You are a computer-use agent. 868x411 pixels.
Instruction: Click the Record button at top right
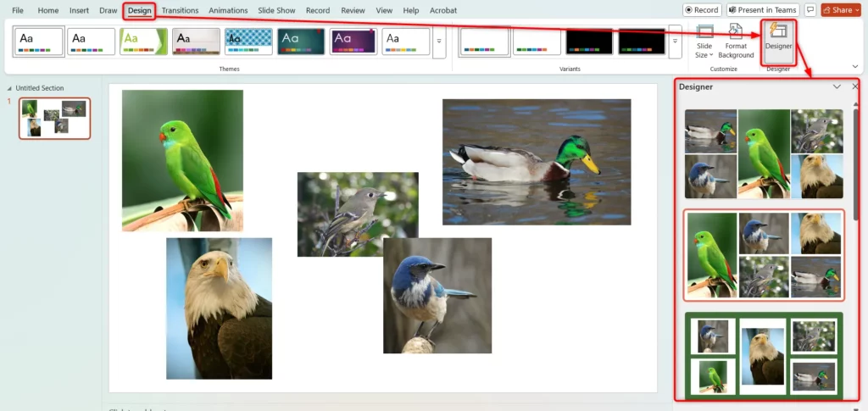tap(701, 10)
